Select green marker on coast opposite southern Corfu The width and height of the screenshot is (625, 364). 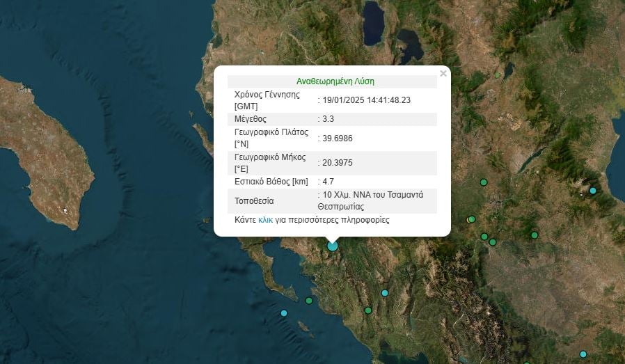(309, 301)
